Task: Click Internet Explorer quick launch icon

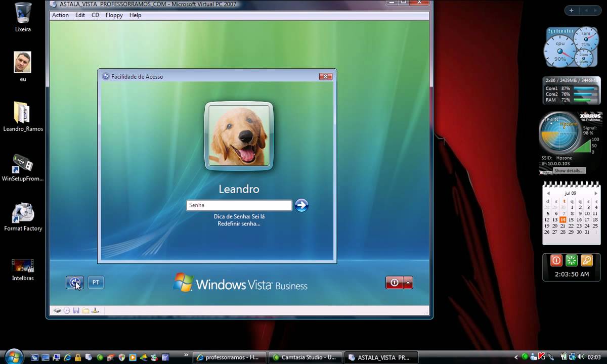Action: pos(67,357)
